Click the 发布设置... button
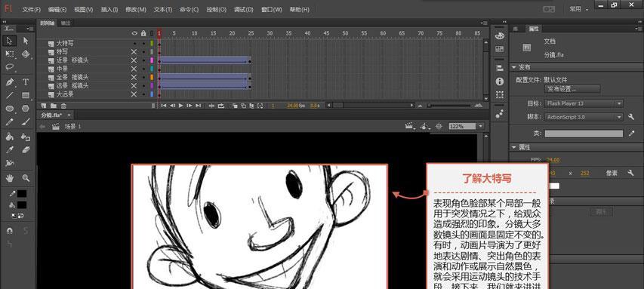The image size is (644, 289). pos(572,89)
